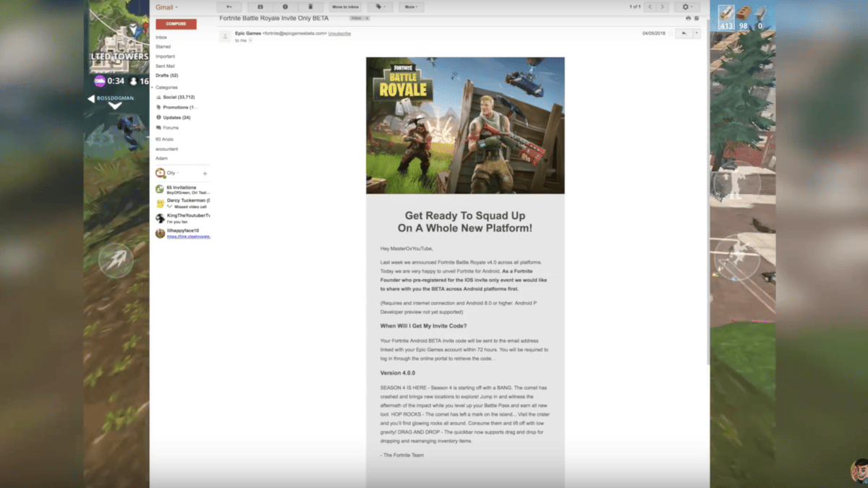Screen dimensions: 868x488
Task: Open Drafts (52) folder
Action: pos(167,75)
